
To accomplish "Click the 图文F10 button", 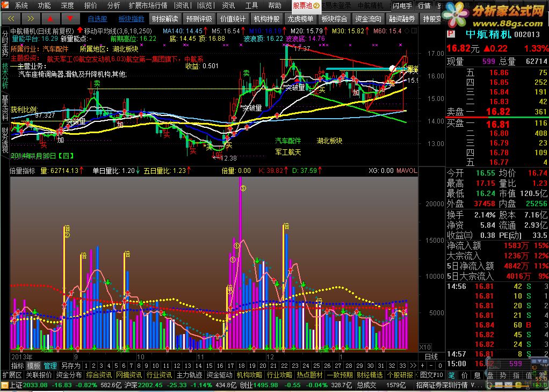I will pyautogui.click(x=432, y=375).
